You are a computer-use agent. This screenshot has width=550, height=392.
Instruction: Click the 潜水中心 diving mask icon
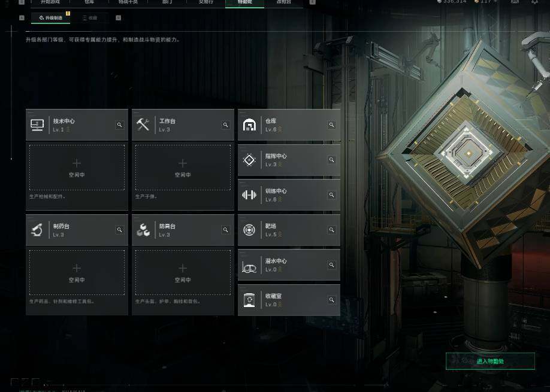tap(249, 266)
